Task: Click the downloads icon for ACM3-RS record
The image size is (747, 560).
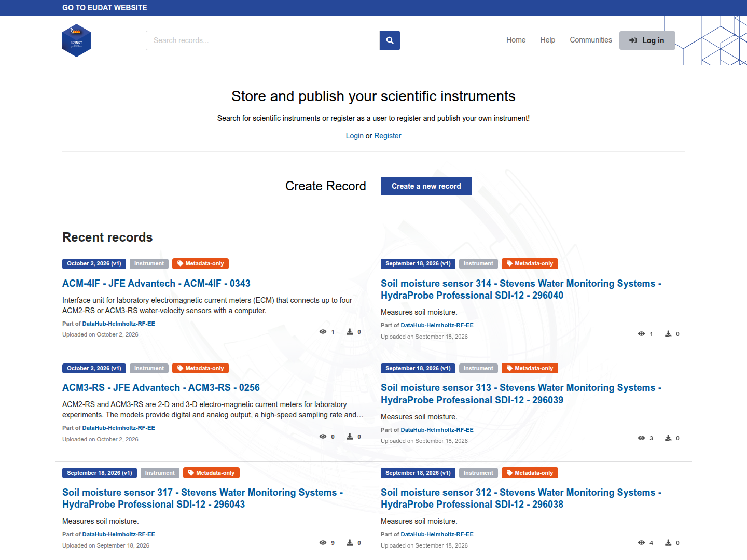Action: (350, 437)
